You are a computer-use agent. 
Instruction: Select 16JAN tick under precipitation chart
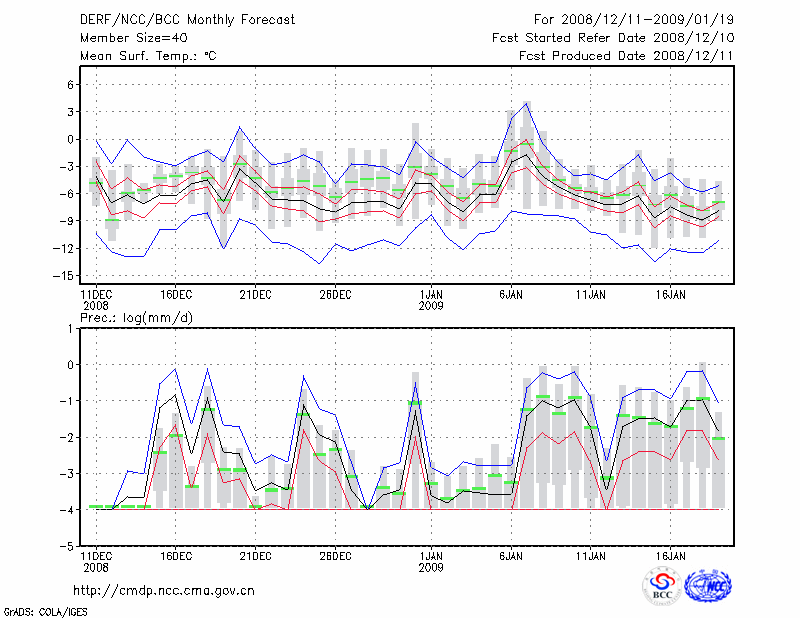[x=671, y=556]
